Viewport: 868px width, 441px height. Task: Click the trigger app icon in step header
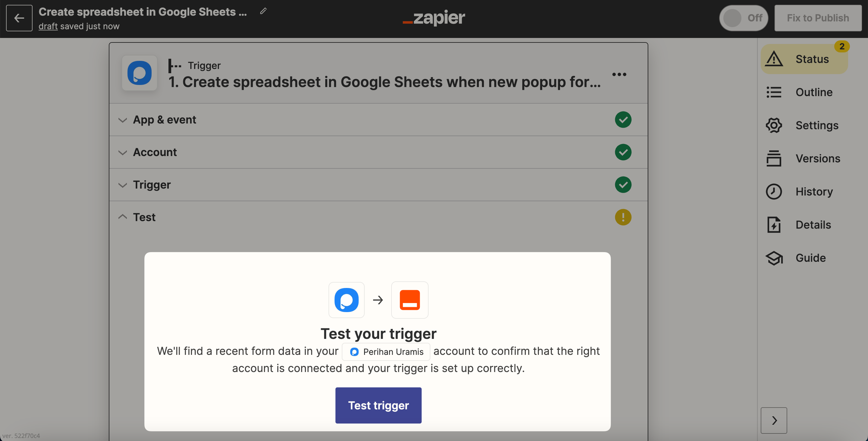coord(140,73)
